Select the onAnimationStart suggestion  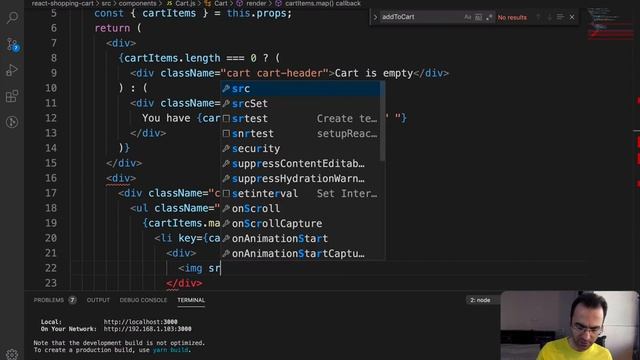pos(300,239)
